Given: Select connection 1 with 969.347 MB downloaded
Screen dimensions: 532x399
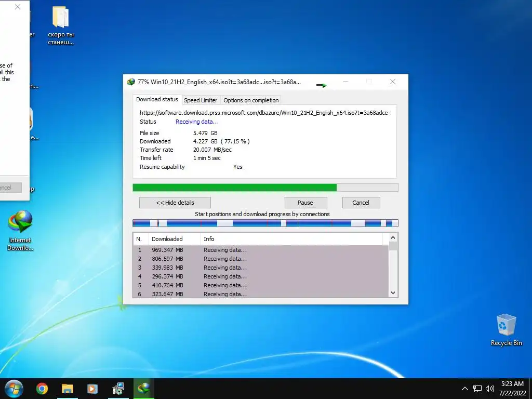Looking at the screenshot, I should (x=261, y=250).
